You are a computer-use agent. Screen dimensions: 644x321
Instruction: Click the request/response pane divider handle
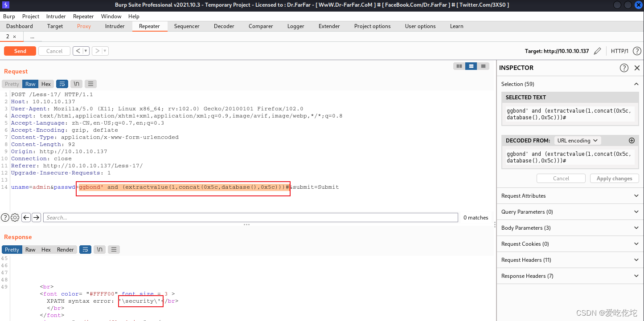pyautogui.click(x=246, y=225)
